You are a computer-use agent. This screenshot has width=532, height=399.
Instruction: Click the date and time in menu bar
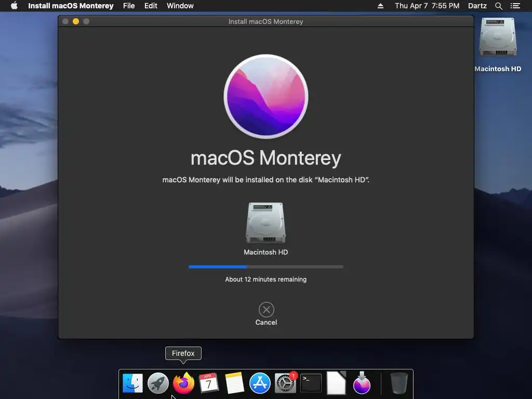point(427,6)
